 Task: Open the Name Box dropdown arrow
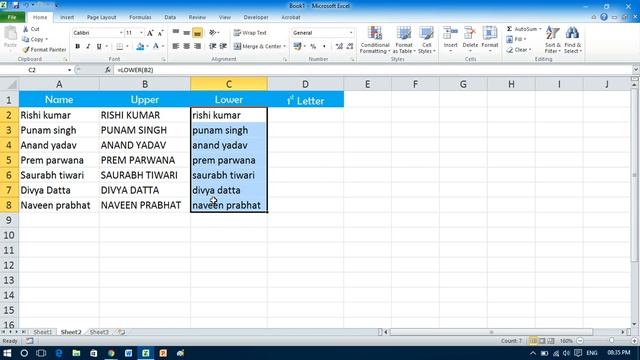(x=69, y=70)
